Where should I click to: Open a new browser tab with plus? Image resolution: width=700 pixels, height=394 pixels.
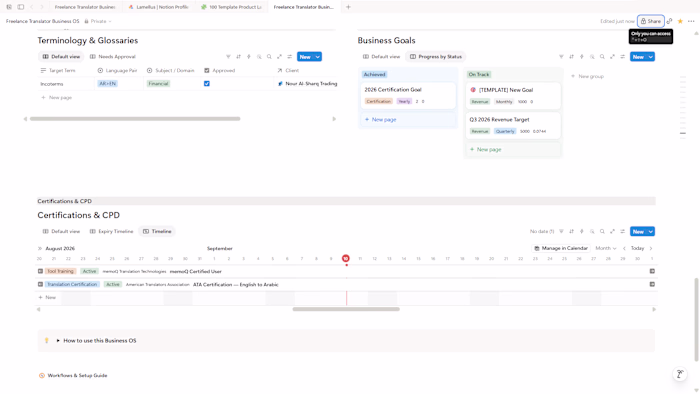(x=348, y=7)
